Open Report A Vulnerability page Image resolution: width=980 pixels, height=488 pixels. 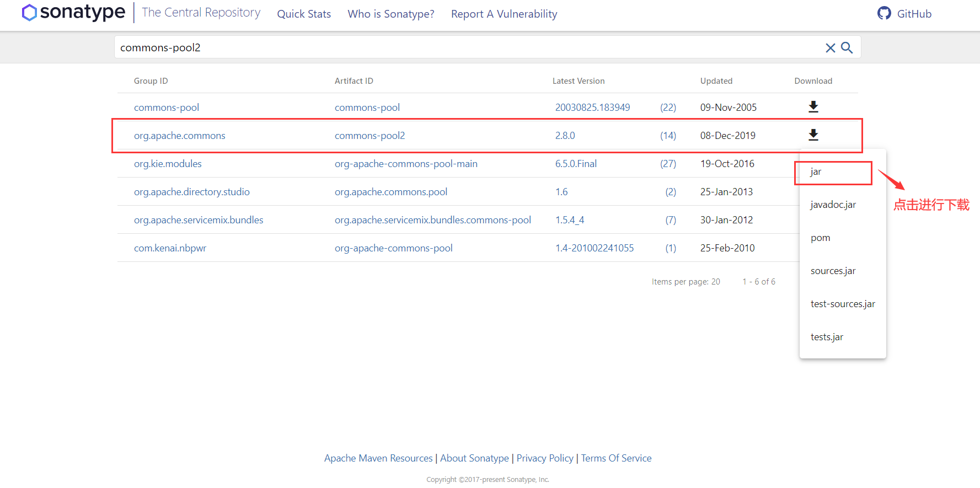(x=504, y=14)
